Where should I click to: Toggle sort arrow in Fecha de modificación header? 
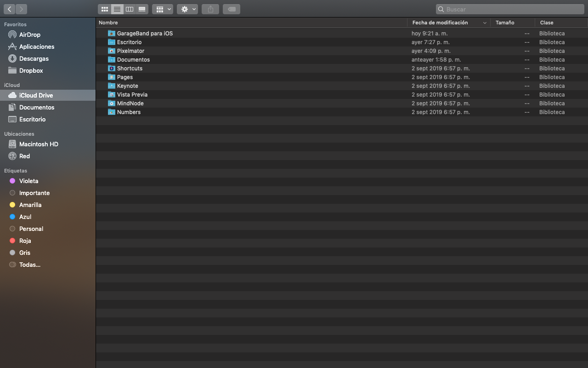485,23
